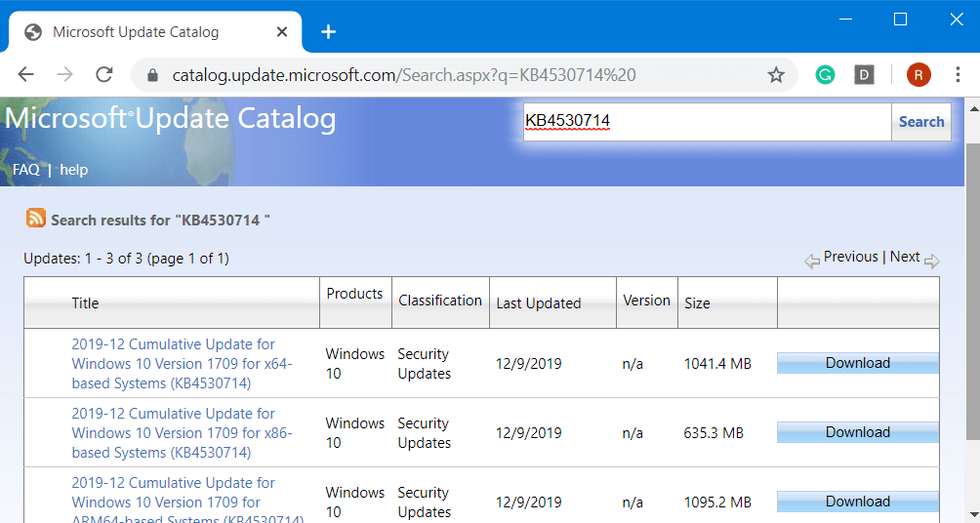The image size is (980, 523).
Task: Click the address bar URL
Action: [404, 75]
